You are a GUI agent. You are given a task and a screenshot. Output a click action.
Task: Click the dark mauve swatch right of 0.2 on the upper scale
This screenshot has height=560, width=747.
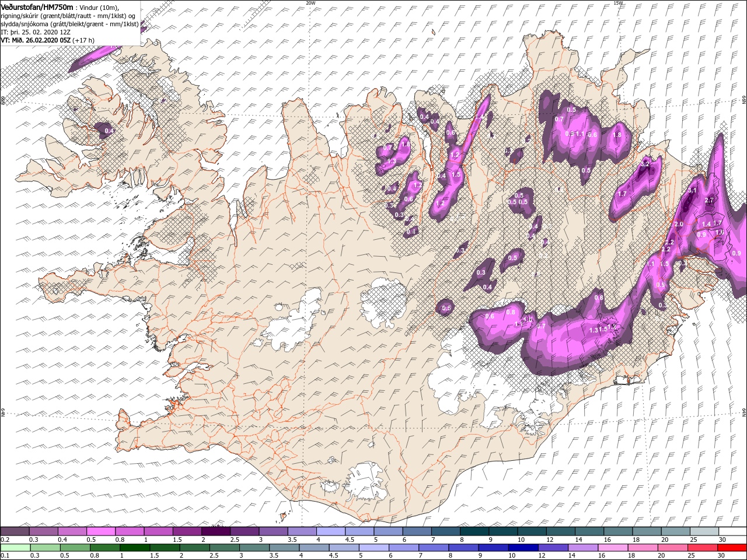[x=15, y=531]
